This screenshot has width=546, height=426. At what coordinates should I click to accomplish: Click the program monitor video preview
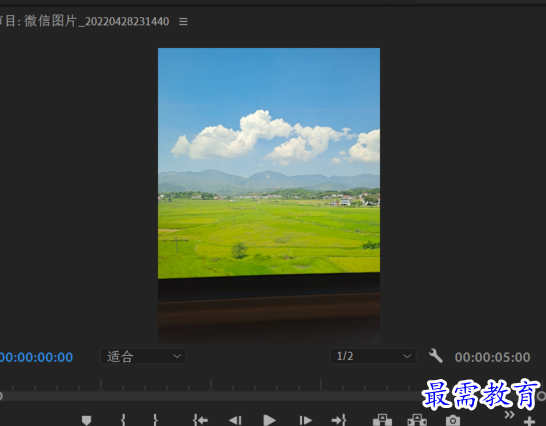click(269, 196)
